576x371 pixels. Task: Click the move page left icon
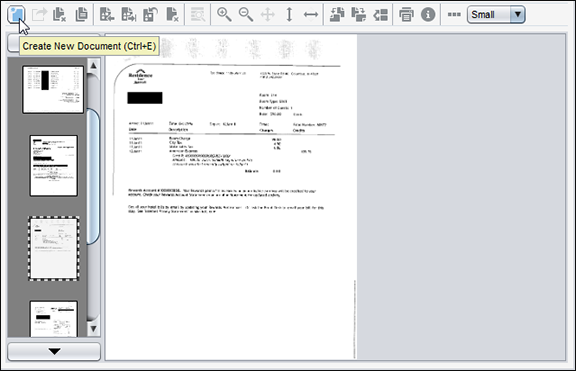click(107, 15)
